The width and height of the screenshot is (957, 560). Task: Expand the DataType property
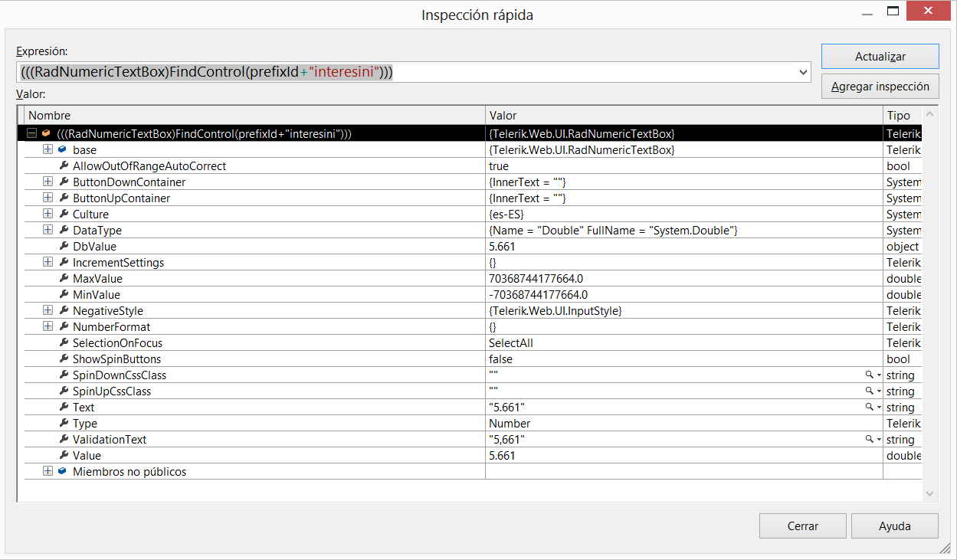pos(48,230)
